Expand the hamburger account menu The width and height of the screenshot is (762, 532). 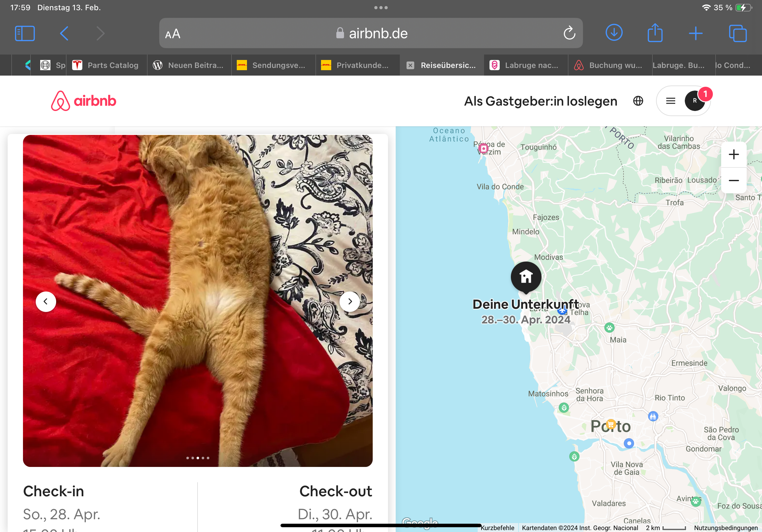670,101
